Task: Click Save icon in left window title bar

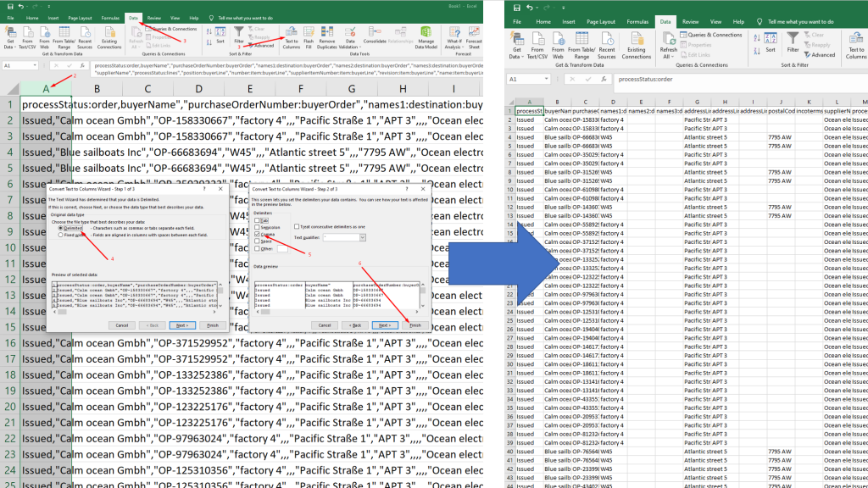Action: point(10,6)
